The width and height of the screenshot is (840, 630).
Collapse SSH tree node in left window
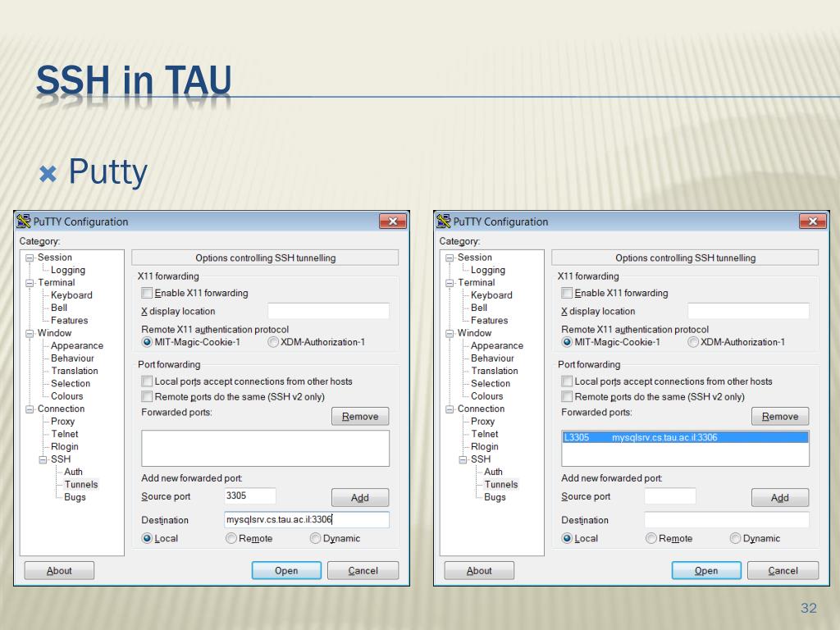pos(43,459)
